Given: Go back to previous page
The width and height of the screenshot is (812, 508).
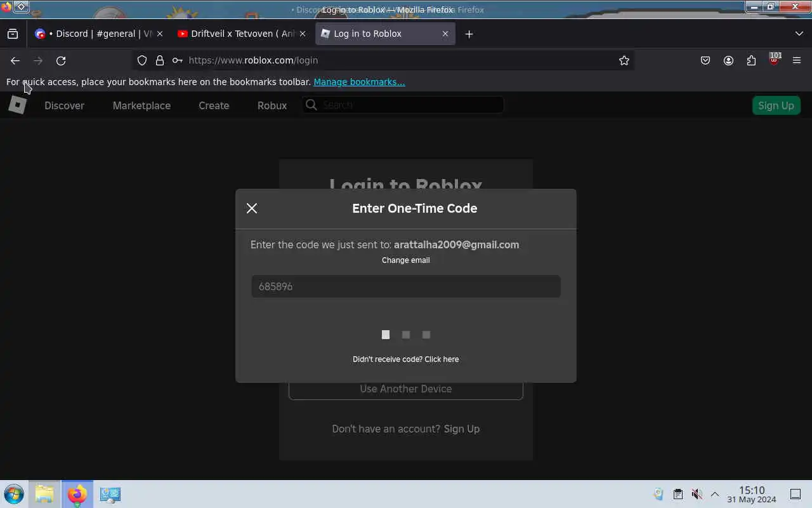Looking at the screenshot, I should (x=15, y=60).
